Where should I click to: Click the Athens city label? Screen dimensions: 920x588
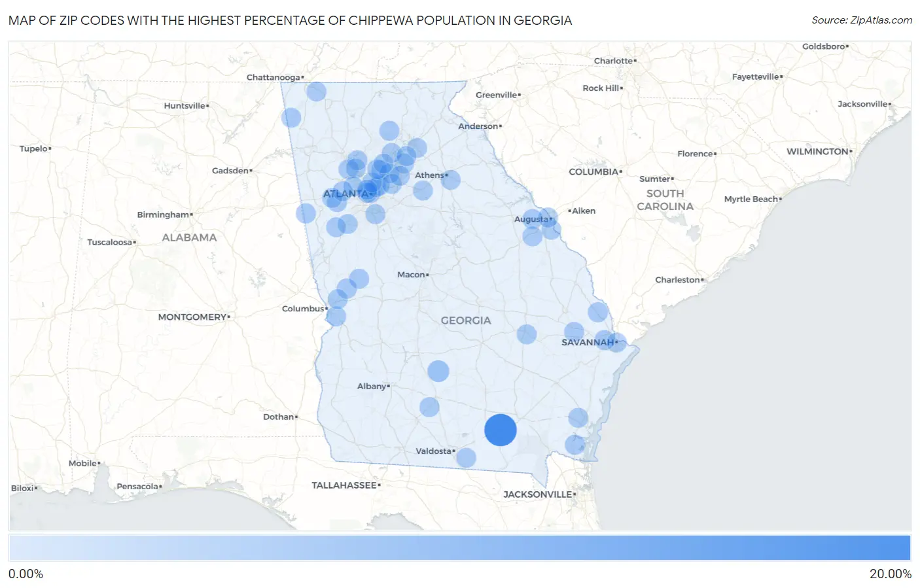429,175
